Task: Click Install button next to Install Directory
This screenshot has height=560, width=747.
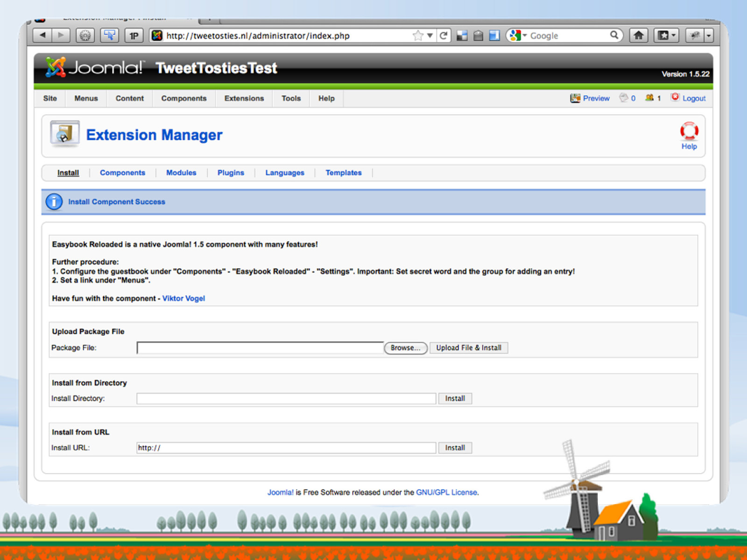Action: tap(455, 399)
